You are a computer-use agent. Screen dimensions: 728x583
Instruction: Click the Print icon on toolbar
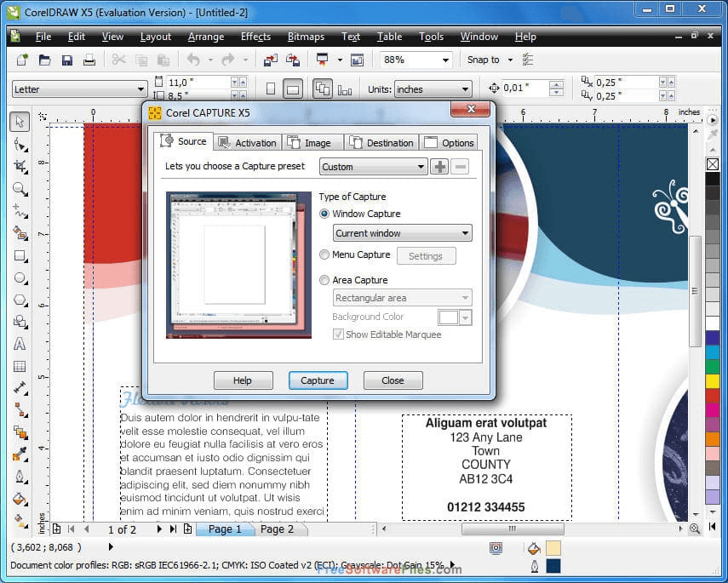point(89,60)
